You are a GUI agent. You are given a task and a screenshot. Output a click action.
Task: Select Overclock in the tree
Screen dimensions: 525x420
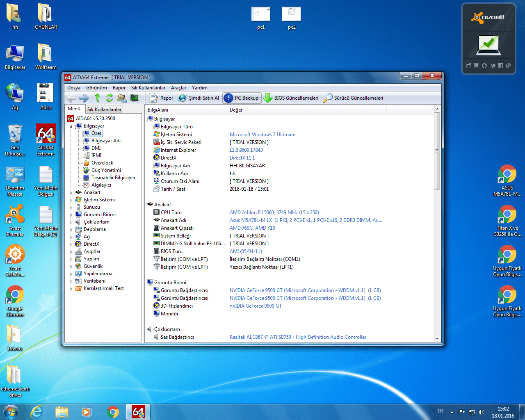102,163
